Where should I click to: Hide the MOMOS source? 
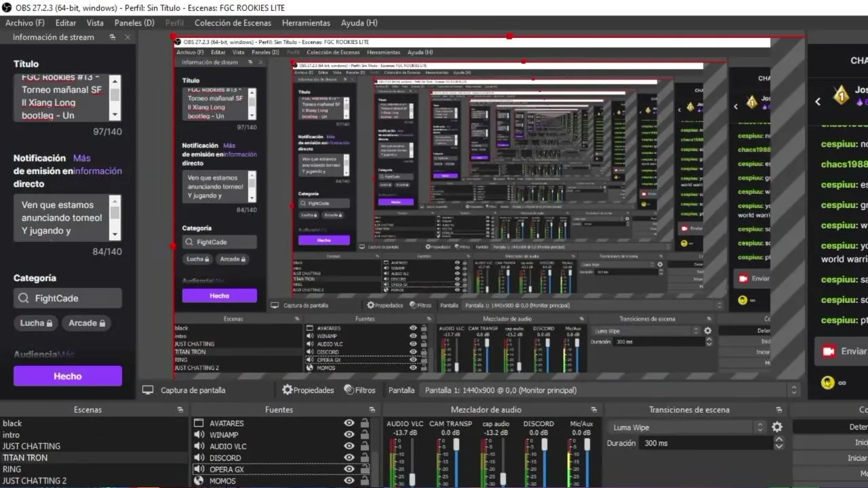coord(349,481)
